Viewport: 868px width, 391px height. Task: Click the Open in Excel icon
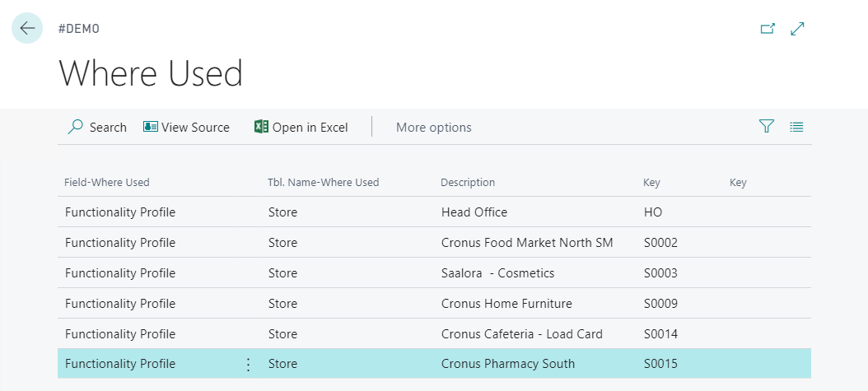[262, 127]
